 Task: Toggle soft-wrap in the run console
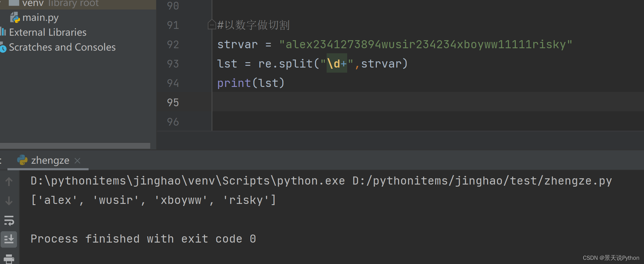[9, 221]
